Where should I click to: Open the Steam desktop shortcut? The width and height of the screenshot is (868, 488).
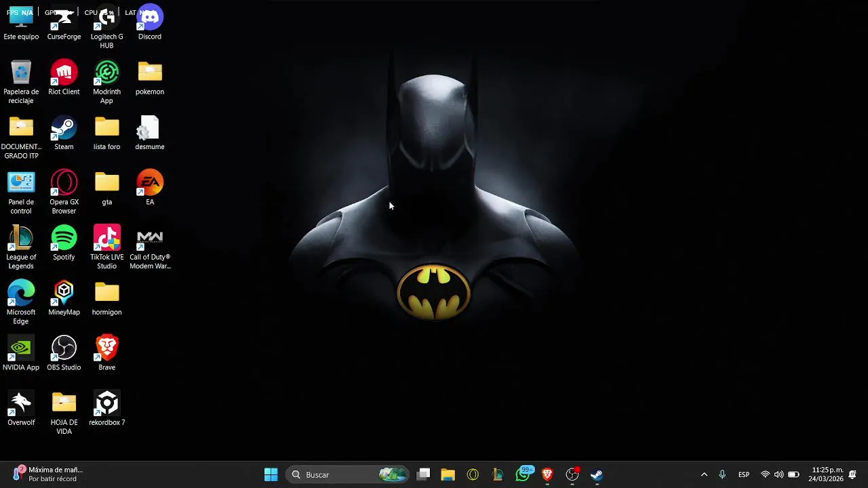[64, 134]
